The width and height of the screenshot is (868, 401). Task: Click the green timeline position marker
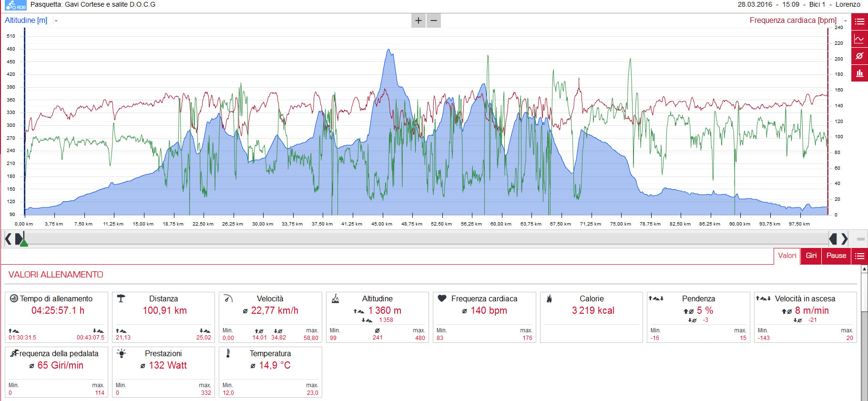click(24, 242)
